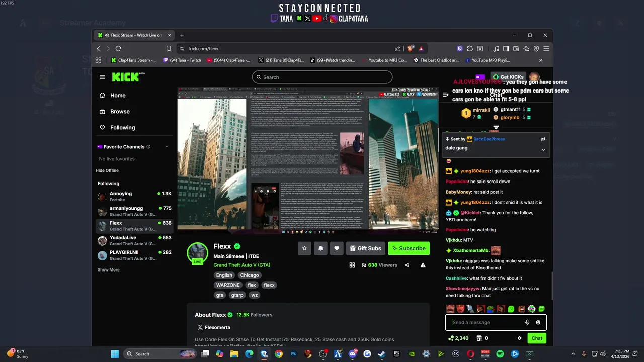Image resolution: width=644 pixels, height=362 pixels.
Task: Select the gtarp tag
Action: click(237, 295)
